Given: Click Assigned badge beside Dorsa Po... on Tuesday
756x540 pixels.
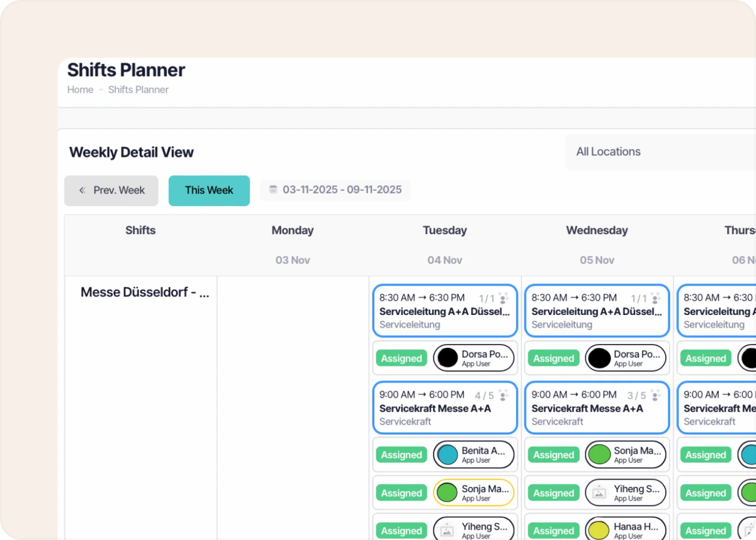Looking at the screenshot, I should (x=401, y=358).
